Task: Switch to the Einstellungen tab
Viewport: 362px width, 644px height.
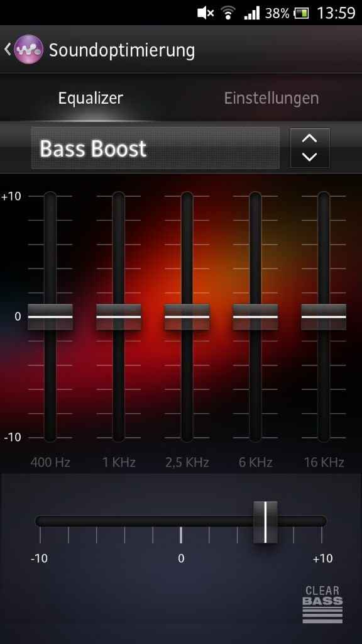Action: (x=271, y=98)
